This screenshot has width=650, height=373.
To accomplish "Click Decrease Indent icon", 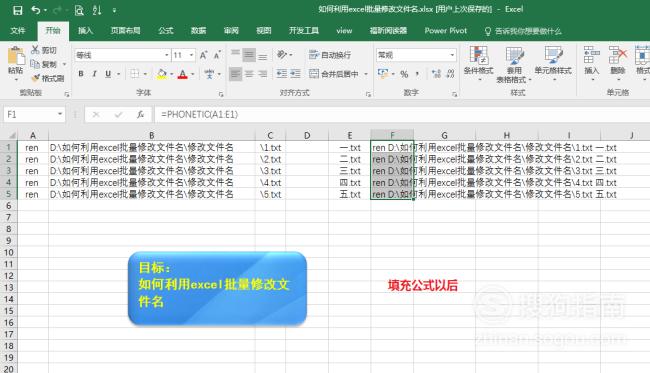I will tap(282, 74).
